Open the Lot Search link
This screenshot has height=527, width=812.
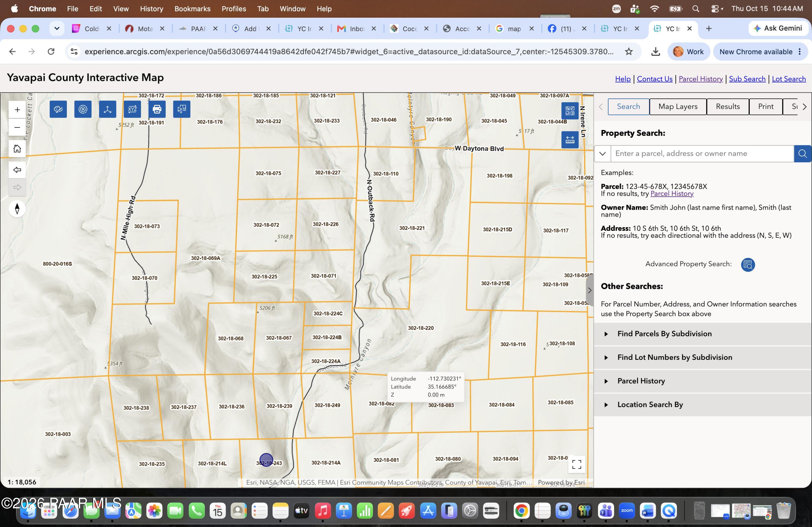click(789, 79)
